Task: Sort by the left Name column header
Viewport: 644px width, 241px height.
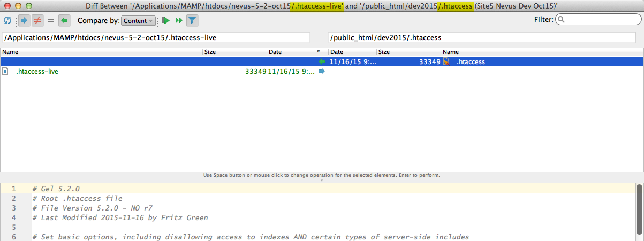Action: click(102, 52)
